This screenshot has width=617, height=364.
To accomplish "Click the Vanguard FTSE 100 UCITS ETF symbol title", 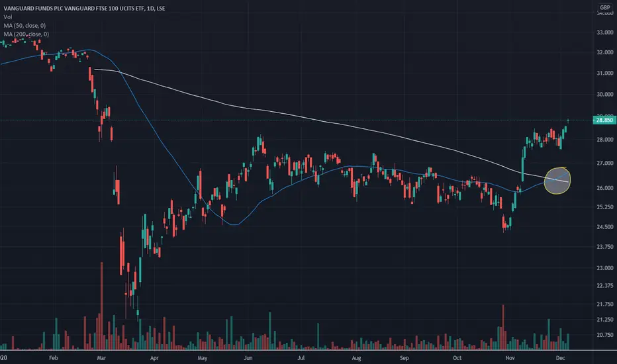I will [84, 8].
